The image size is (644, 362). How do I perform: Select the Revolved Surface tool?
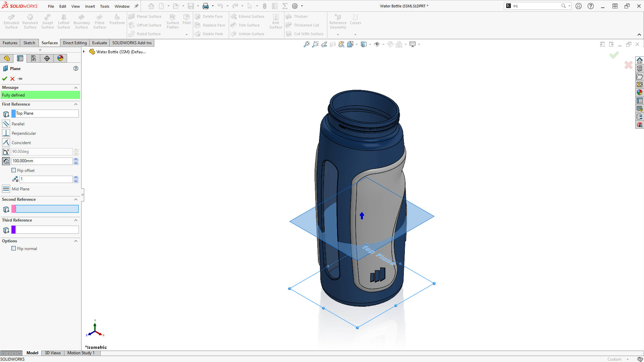(30, 21)
